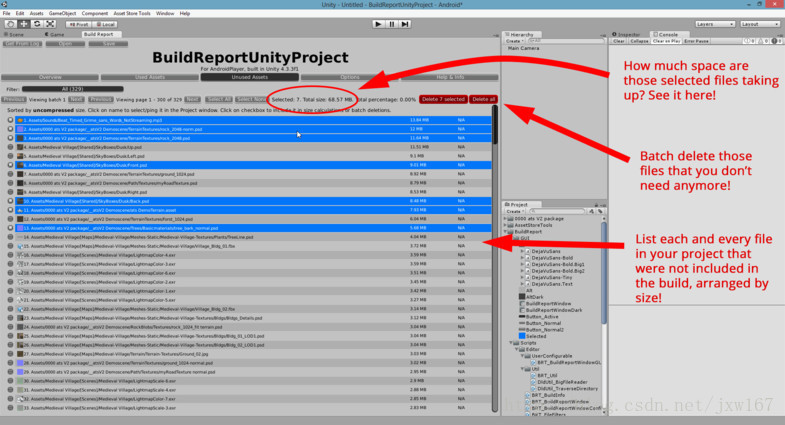The image size is (785, 425).
Task: Start Play mode with the Play button
Action: pyautogui.click(x=378, y=24)
